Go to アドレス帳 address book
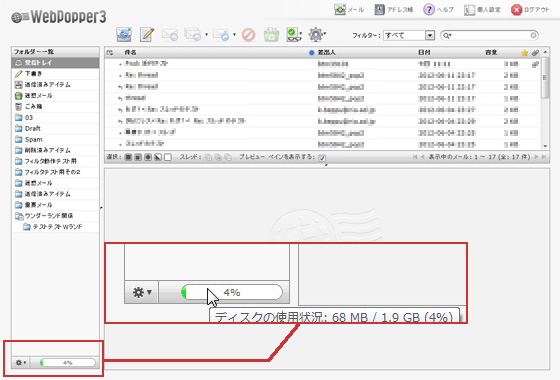The height and width of the screenshot is (380, 560). pyautogui.click(x=393, y=10)
